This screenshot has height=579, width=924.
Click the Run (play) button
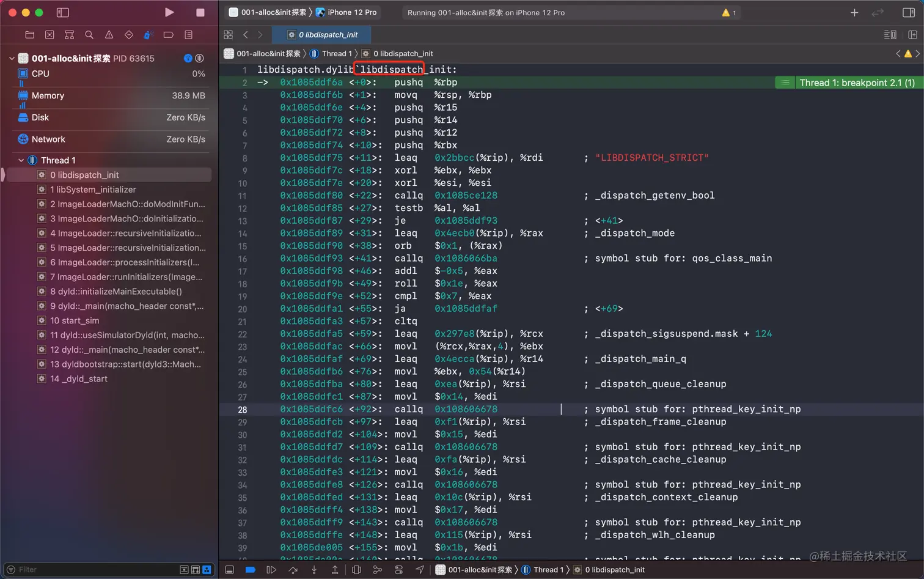[169, 12]
